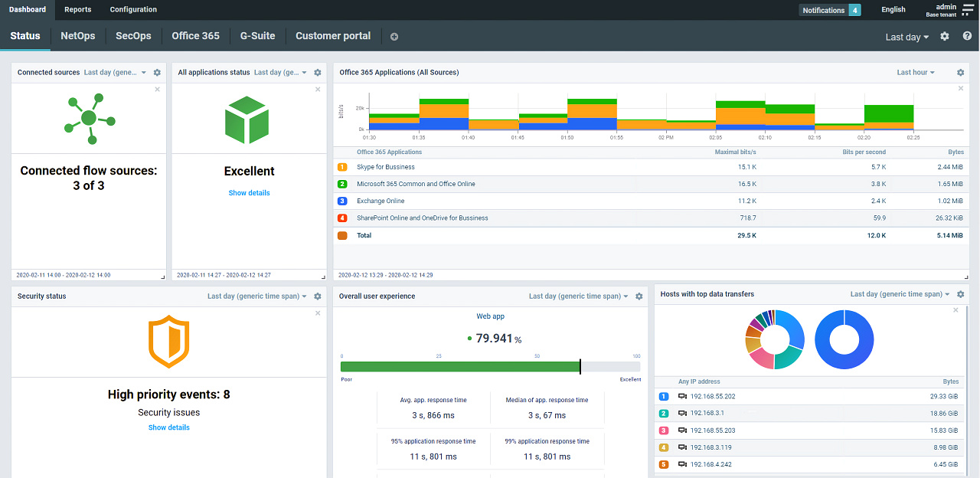
Task: Close the All applications status widget content
Action: [x=318, y=90]
